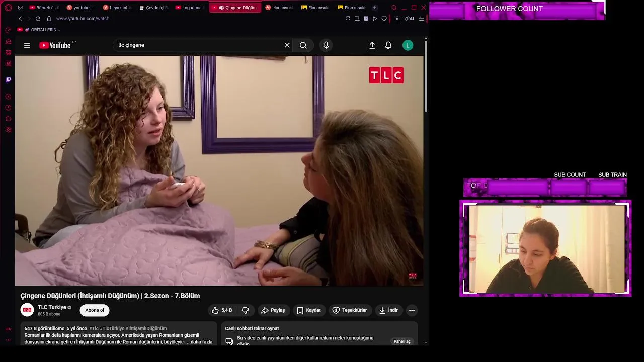This screenshot has height=362, width=644.
Task: Open the GX Corner gamepad icon
Action: pos(20,8)
